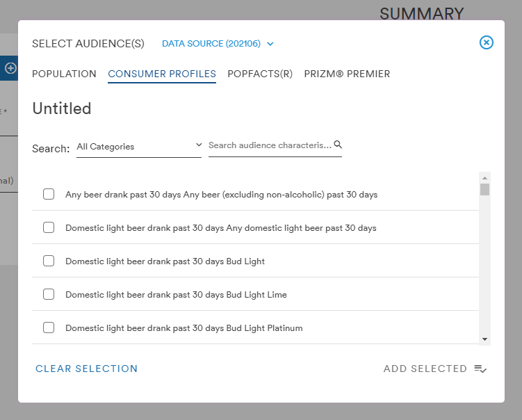Select the Bud Light Lime checkbox

coord(49,294)
